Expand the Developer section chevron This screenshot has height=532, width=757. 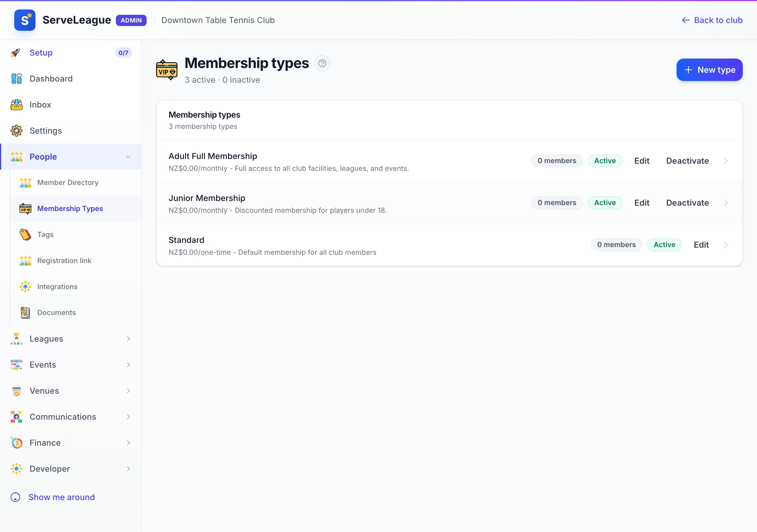pos(128,469)
